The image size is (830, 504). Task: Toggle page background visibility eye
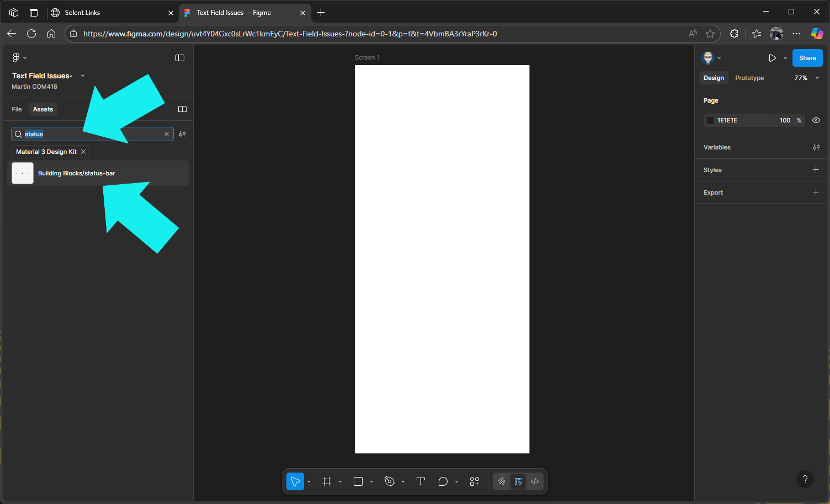click(x=816, y=120)
